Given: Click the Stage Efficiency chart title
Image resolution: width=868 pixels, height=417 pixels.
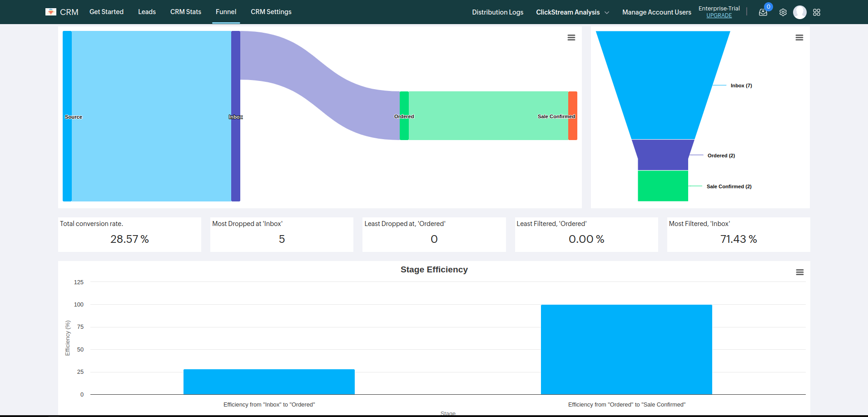Looking at the screenshot, I should click(x=434, y=270).
